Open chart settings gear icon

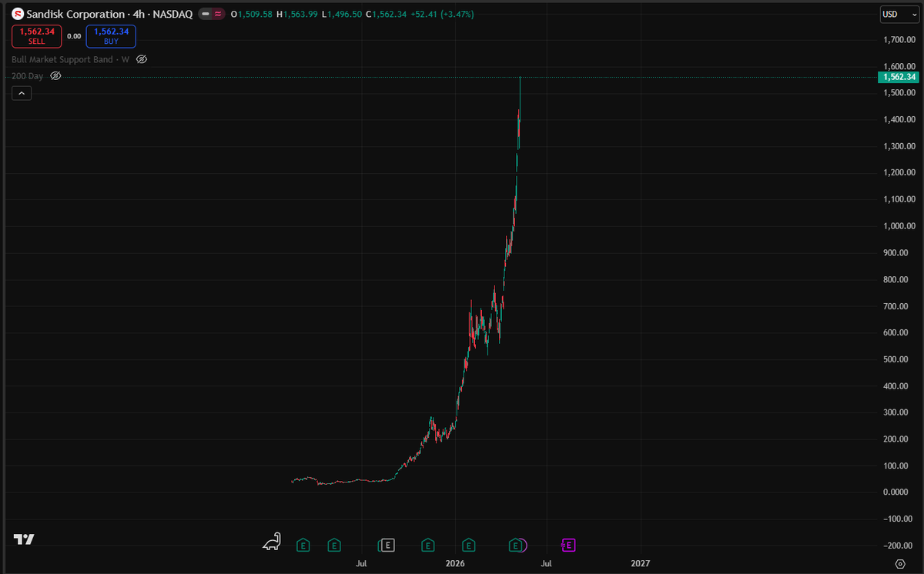(899, 564)
